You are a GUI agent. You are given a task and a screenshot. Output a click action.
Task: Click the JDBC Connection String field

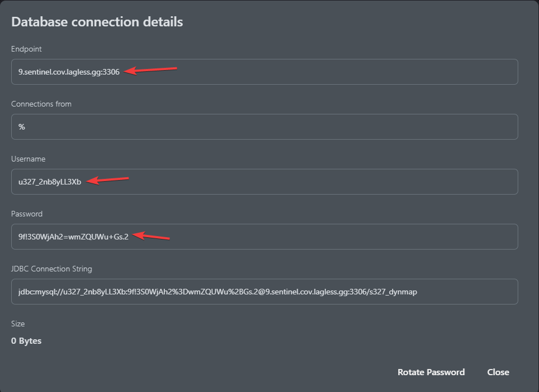(264, 292)
